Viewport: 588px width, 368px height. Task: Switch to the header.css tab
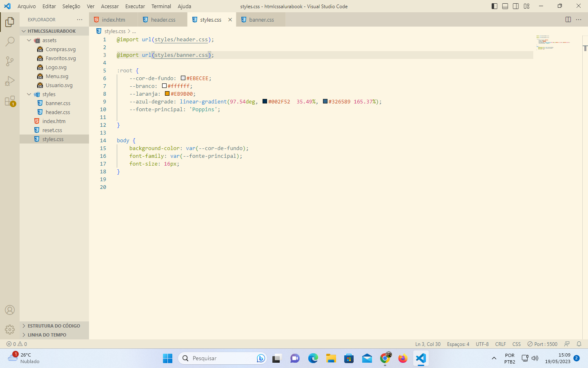163,20
